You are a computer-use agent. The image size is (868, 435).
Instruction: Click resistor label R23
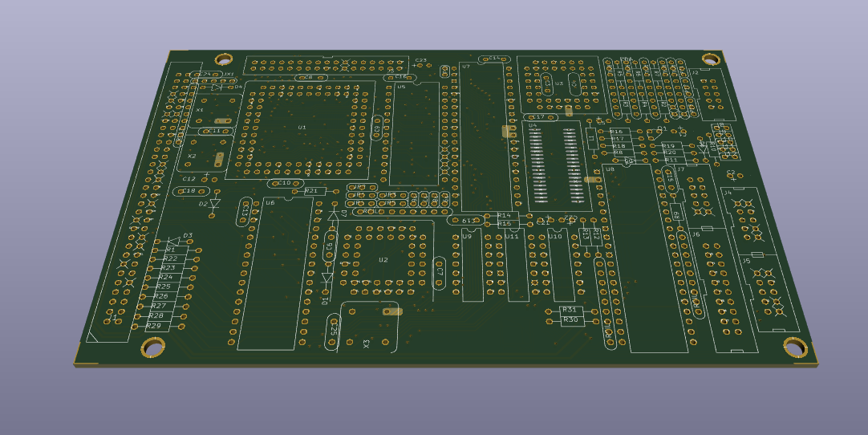tap(168, 267)
